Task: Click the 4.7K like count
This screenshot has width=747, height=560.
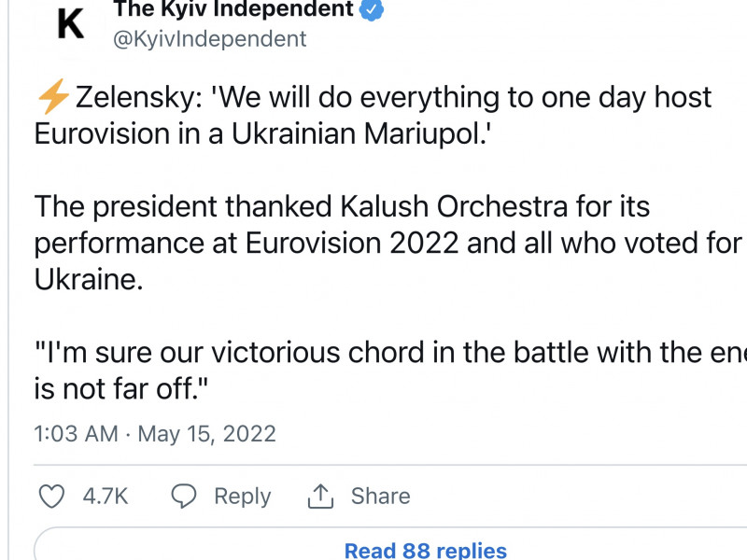Action: coord(103,497)
